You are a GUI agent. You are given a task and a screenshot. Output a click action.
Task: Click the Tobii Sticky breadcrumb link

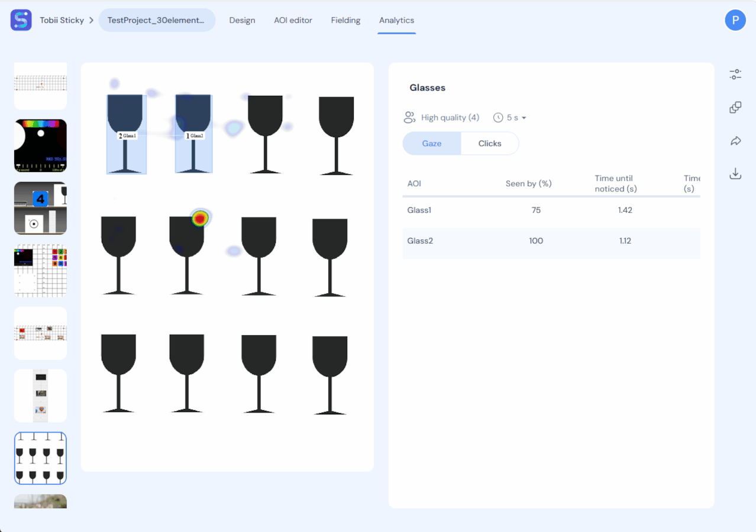coord(62,20)
